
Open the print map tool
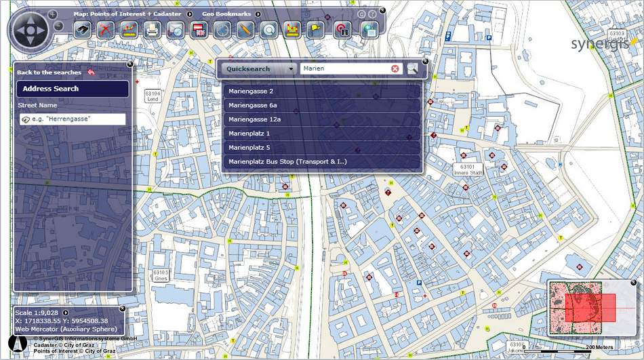click(x=153, y=31)
